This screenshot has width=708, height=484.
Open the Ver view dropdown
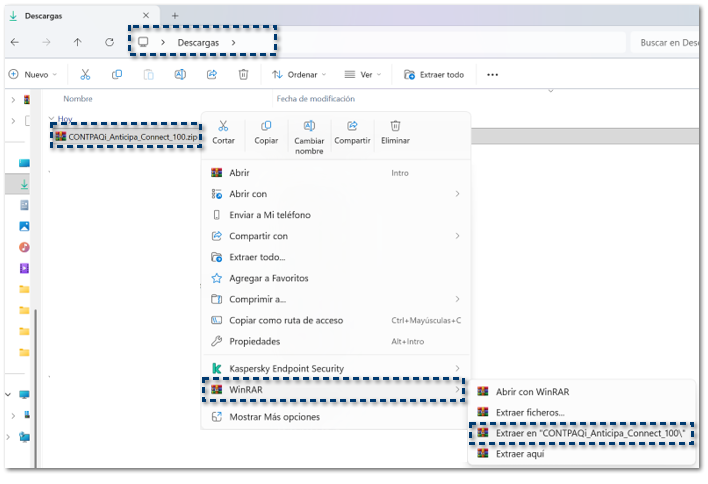(x=364, y=74)
